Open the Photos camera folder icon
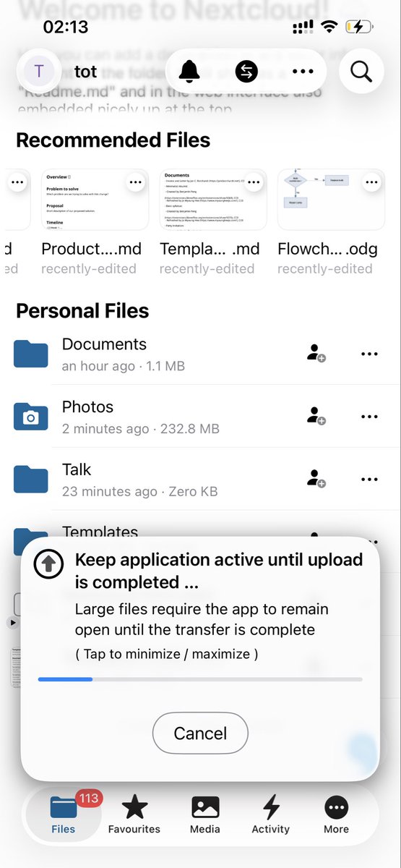Image resolution: width=401 pixels, height=868 pixels. [x=31, y=416]
